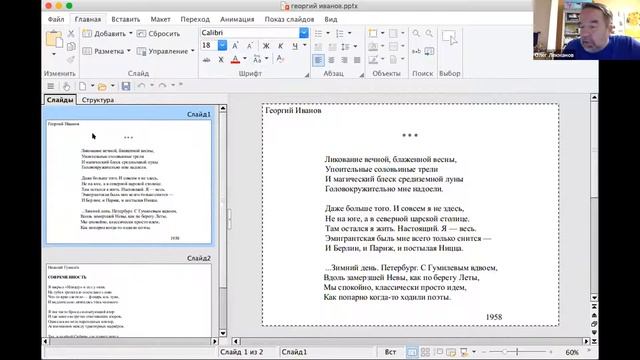Click the zoom in plus button
This screenshot has width=640, height=360.
pyautogui.click(x=551, y=352)
